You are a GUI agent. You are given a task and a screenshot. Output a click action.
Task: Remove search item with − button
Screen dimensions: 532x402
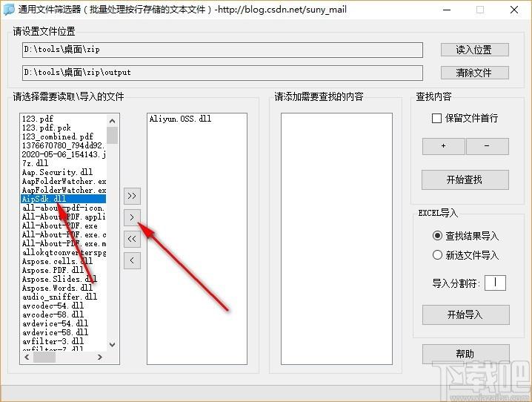(488, 146)
